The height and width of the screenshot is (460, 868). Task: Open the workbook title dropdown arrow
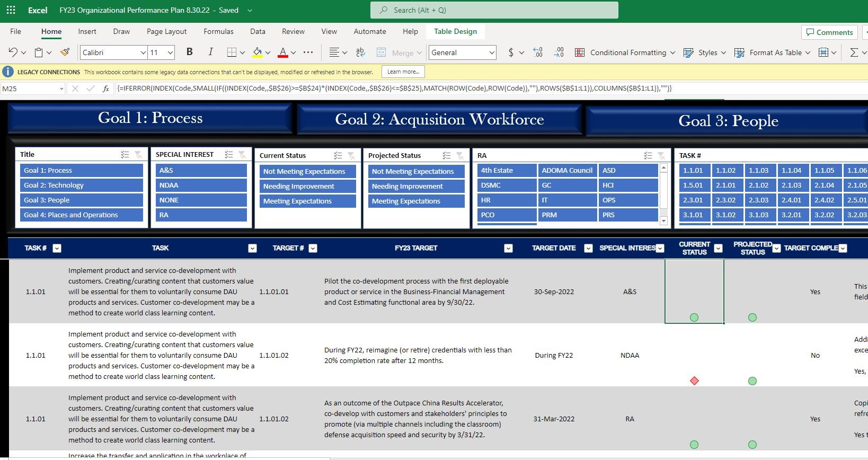[250, 10]
